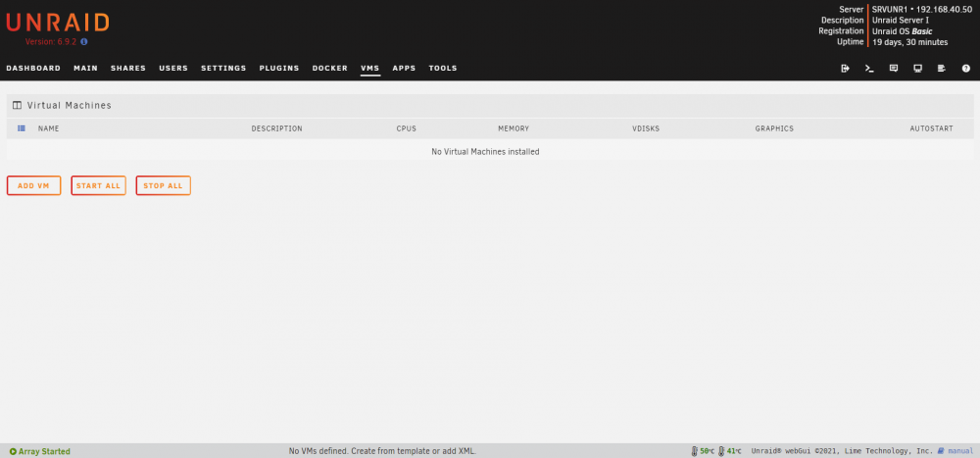Click the Virtual Machines panel title
Screen dimensions: 980x458
[70, 105]
